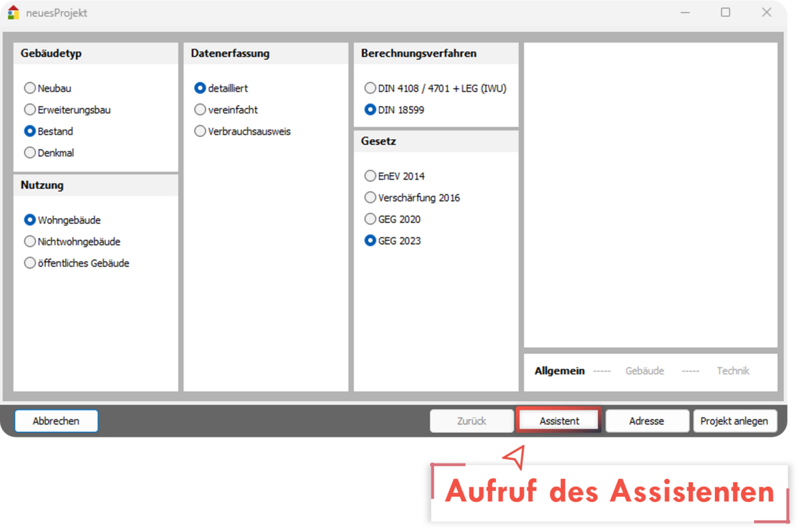The width and height of the screenshot is (798, 532).
Task: Set Datenerfassung to detailliert
Action: tap(200, 88)
